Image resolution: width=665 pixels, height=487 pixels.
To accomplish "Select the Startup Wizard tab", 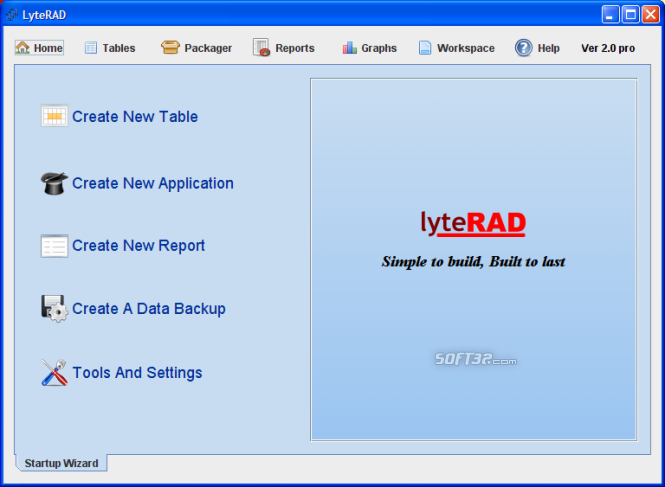I will pos(61,463).
